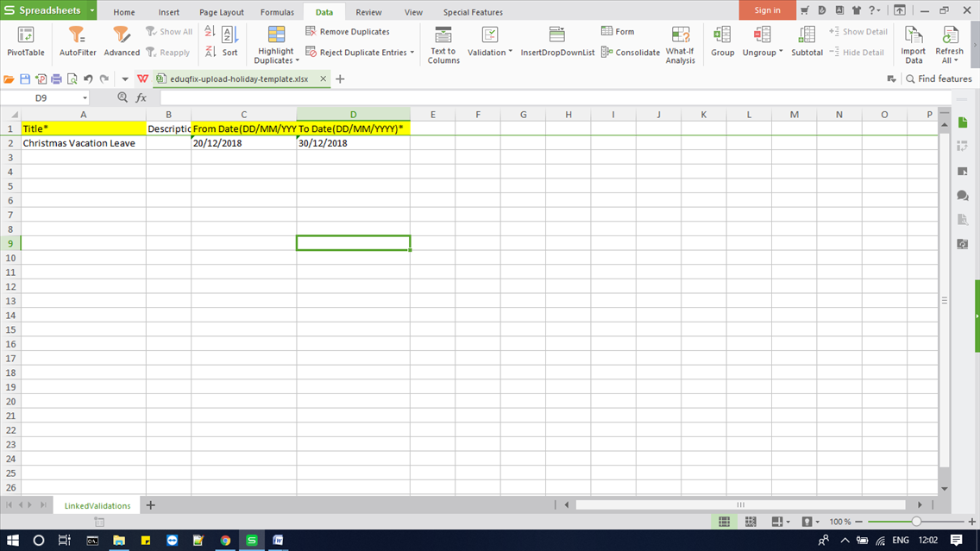
Task: Click Find features search
Action: point(938,78)
